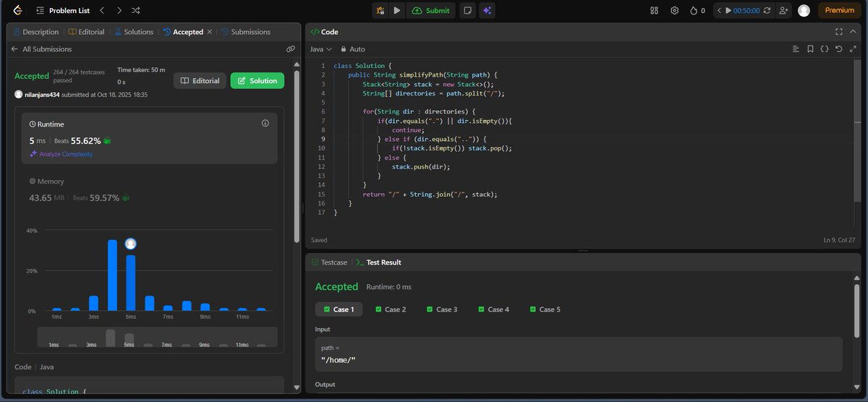
Task: Run the code with the play icon
Action: [397, 11]
